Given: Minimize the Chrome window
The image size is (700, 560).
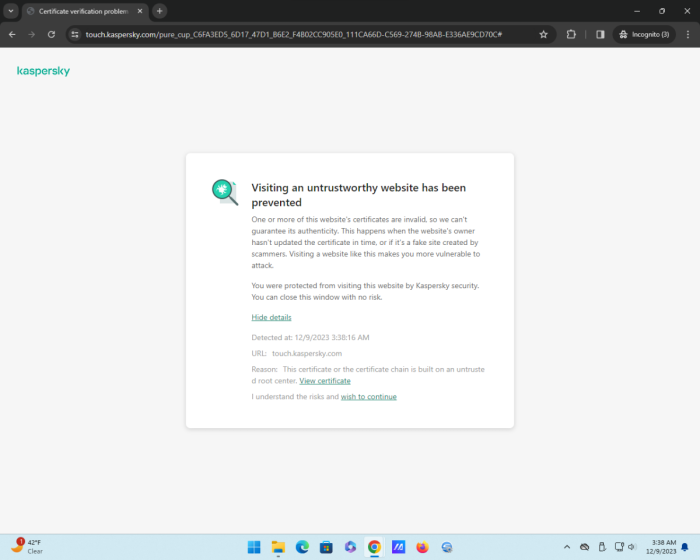Looking at the screenshot, I should [x=637, y=11].
